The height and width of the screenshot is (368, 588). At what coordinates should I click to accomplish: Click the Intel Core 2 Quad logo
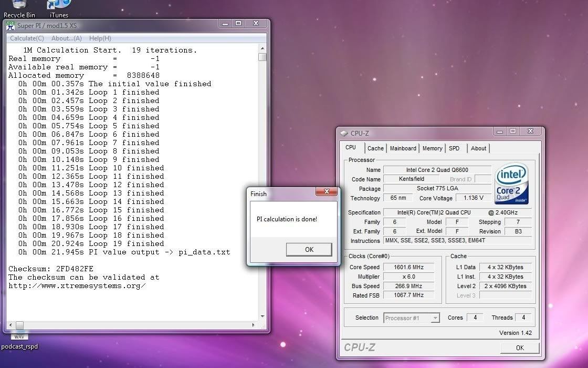511,183
